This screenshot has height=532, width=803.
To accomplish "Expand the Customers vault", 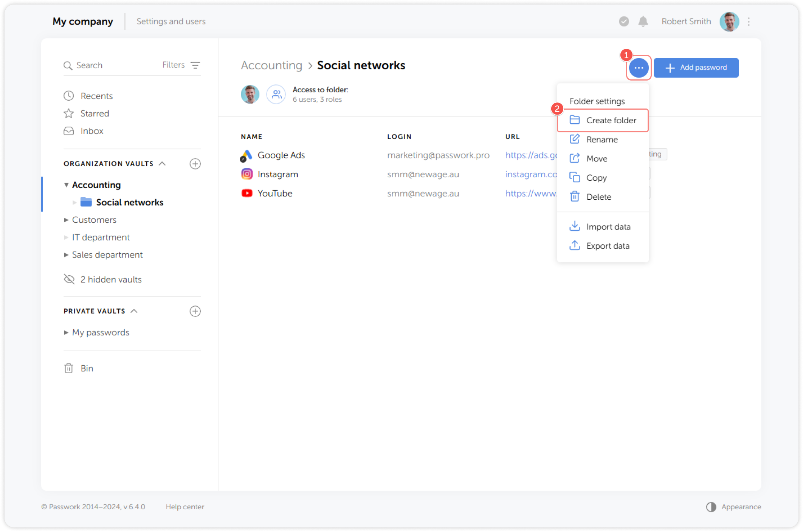I will tap(66, 220).
